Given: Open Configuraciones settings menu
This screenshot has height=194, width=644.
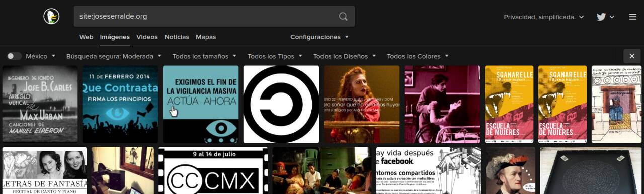Looking at the screenshot, I should click(x=319, y=37).
